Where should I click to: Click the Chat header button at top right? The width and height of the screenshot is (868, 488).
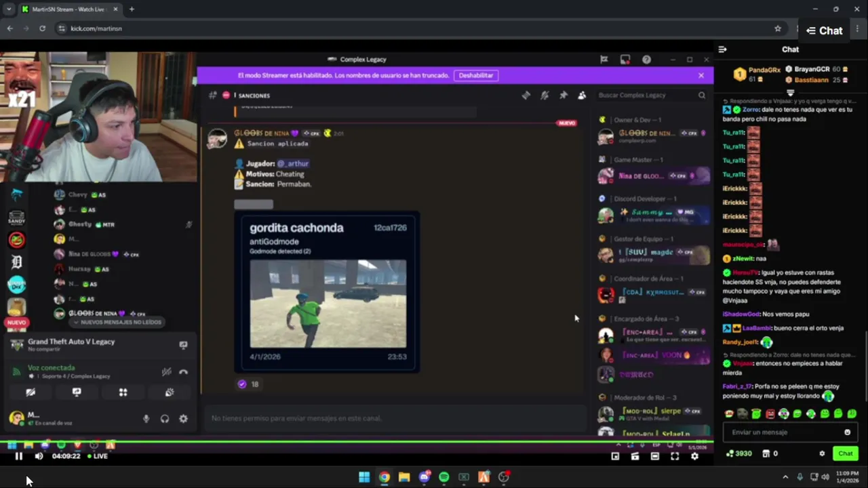tap(825, 30)
